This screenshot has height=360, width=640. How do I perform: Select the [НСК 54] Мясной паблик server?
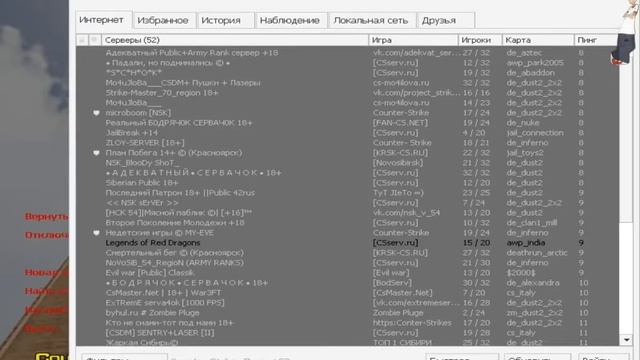pyautogui.click(x=347, y=213)
